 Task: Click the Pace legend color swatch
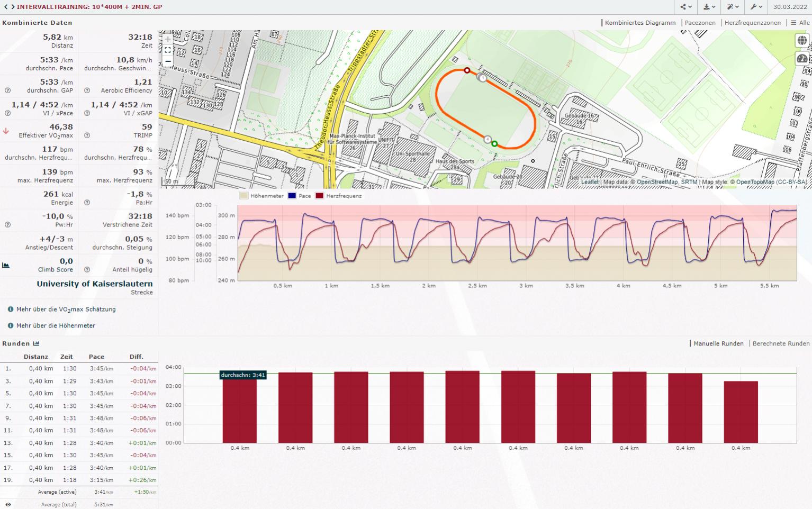[x=292, y=196]
